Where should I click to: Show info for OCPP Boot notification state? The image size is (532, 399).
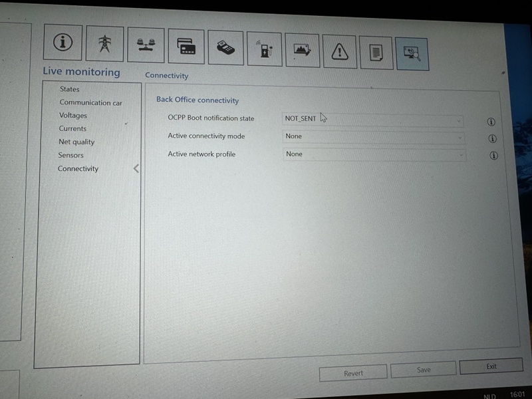(x=491, y=122)
